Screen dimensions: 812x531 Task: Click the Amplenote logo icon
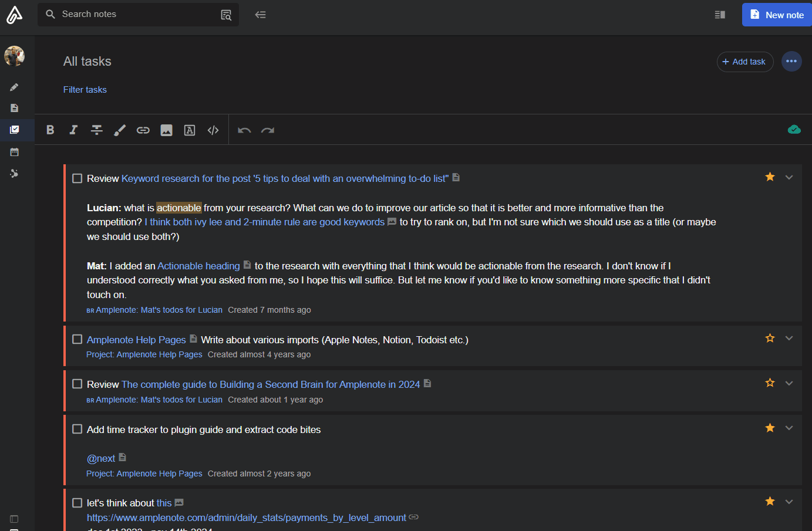pyautogui.click(x=14, y=15)
